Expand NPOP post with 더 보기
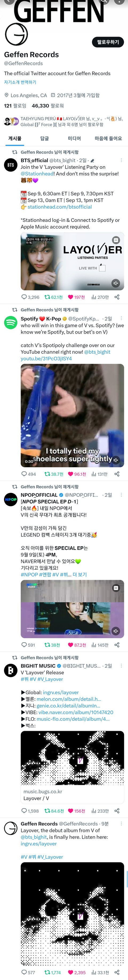This screenshot has height=980, width=128. 80,574
